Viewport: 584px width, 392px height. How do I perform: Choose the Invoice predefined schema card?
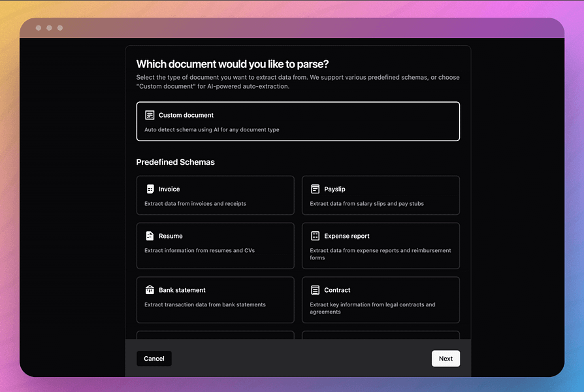[x=216, y=195]
